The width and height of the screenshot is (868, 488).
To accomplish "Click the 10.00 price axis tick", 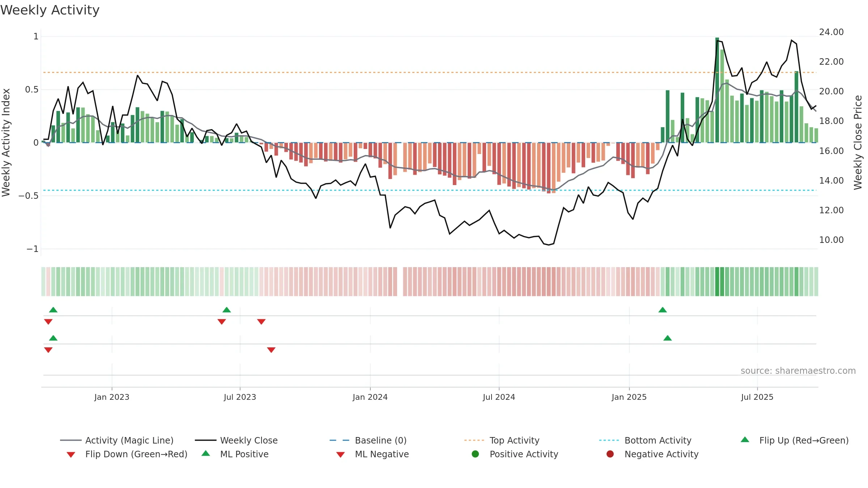I will (831, 240).
